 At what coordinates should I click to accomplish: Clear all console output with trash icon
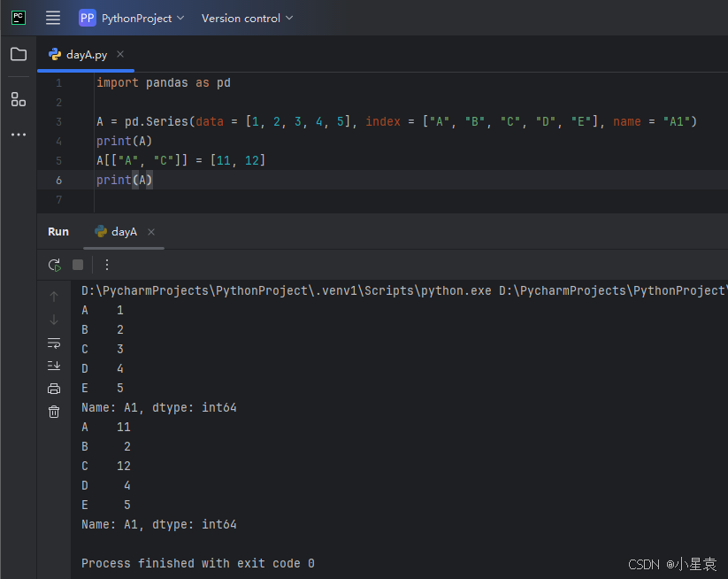pyautogui.click(x=54, y=412)
